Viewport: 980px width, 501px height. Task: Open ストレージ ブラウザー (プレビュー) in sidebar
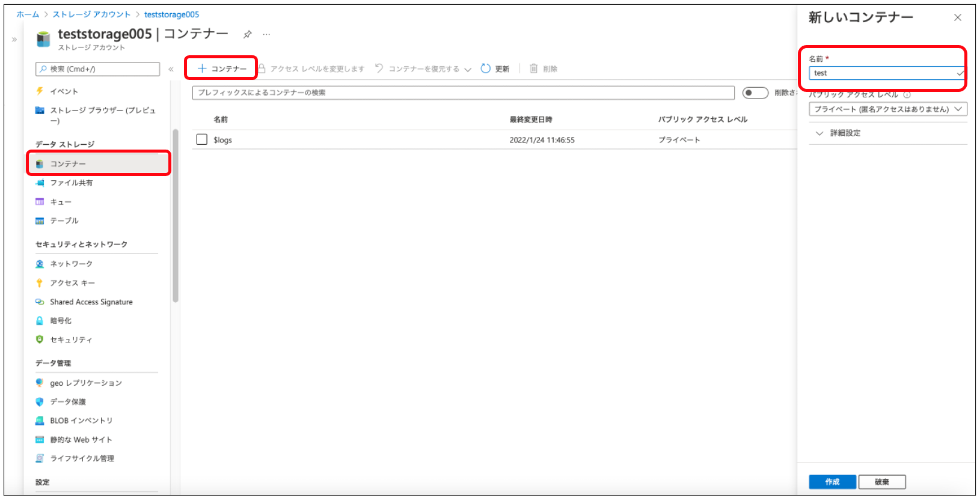96,115
